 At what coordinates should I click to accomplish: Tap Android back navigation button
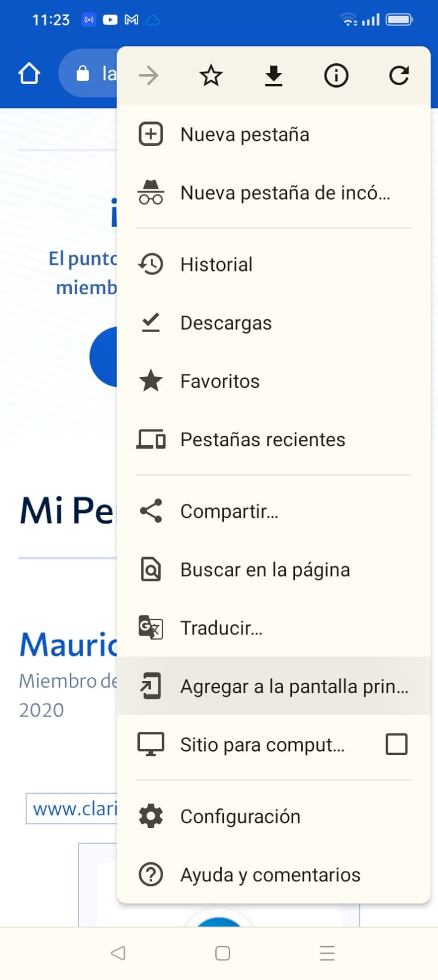click(x=118, y=953)
